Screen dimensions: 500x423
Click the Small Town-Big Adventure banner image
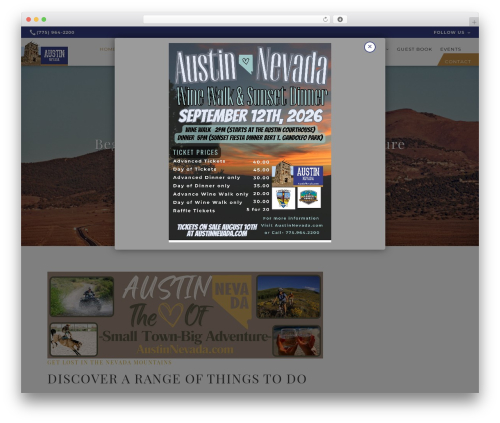(185, 315)
